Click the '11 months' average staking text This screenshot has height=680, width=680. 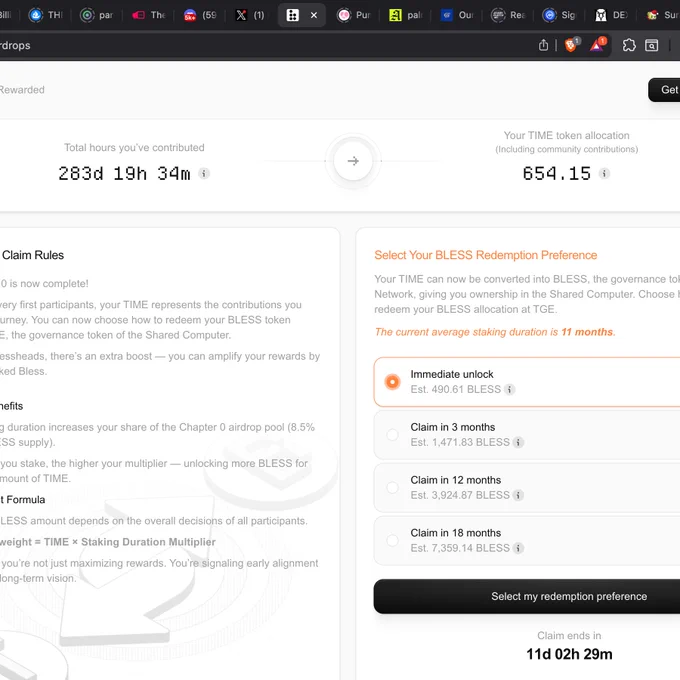(x=587, y=332)
